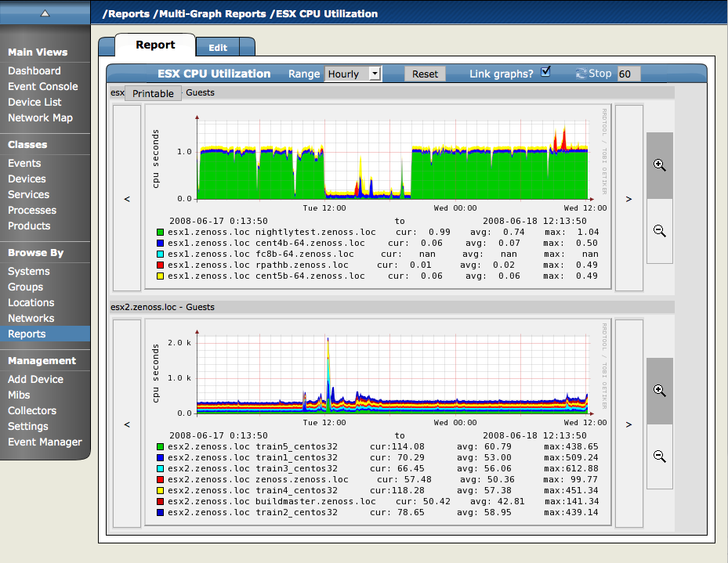The height and width of the screenshot is (563, 728).
Task: Click the Printable button
Action: pyautogui.click(x=154, y=93)
